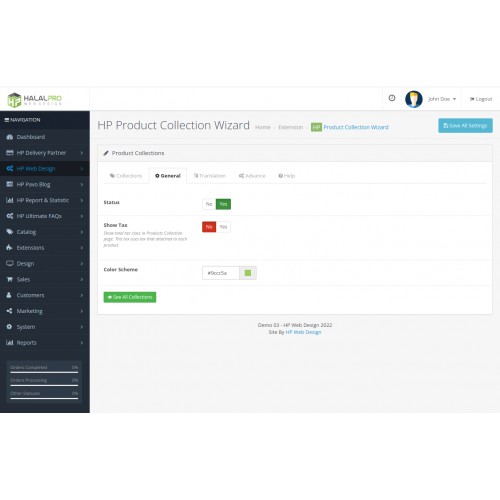Click See All Collections button

pyautogui.click(x=130, y=297)
